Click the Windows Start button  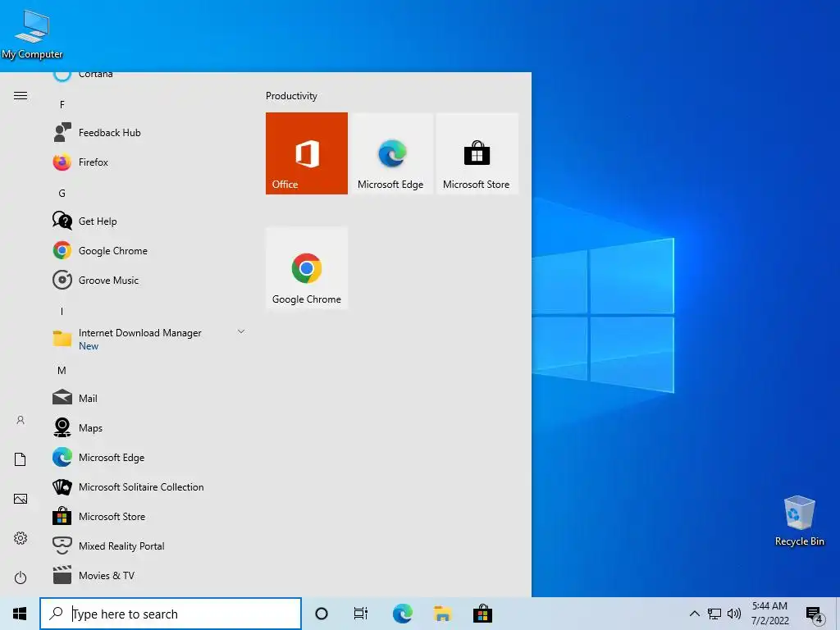pyautogui.click(x=20, y=614)
